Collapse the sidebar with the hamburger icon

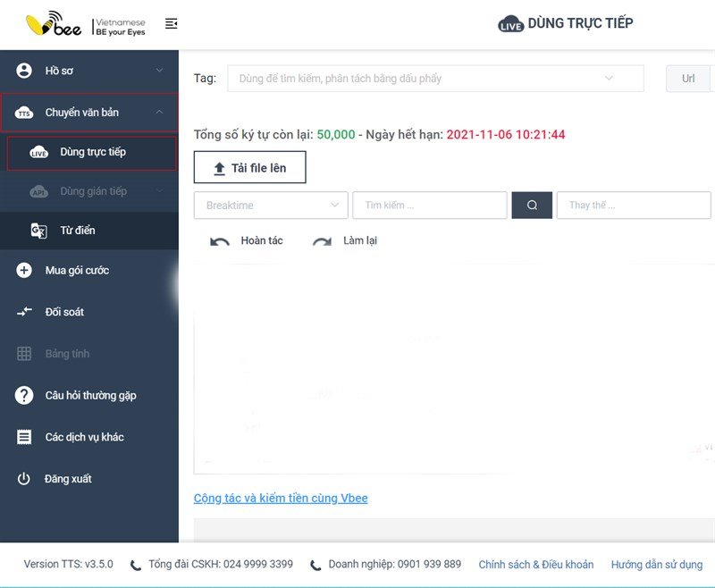[171, 23]
